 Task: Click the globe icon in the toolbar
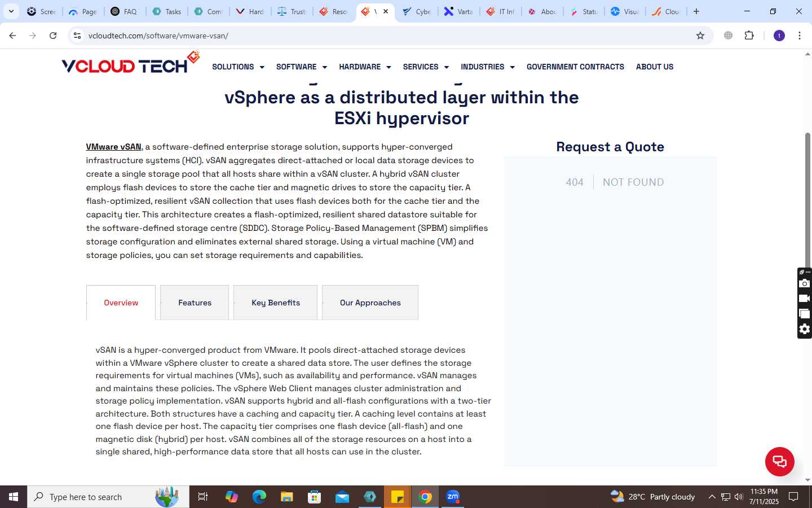(728, 36)
